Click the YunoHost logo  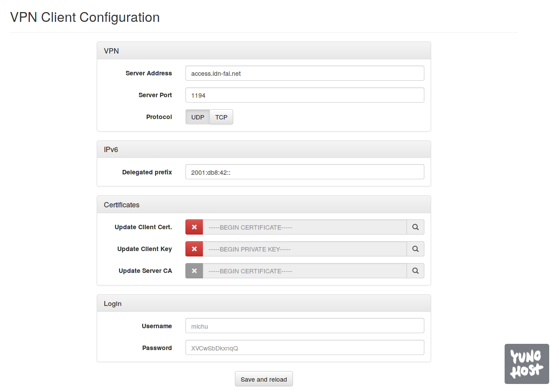click(526, 363)
